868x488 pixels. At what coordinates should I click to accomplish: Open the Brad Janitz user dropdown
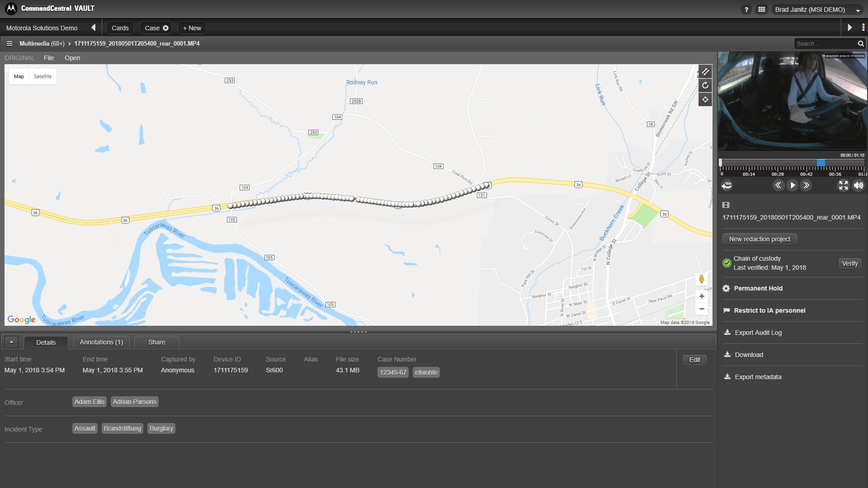point(817,9)
